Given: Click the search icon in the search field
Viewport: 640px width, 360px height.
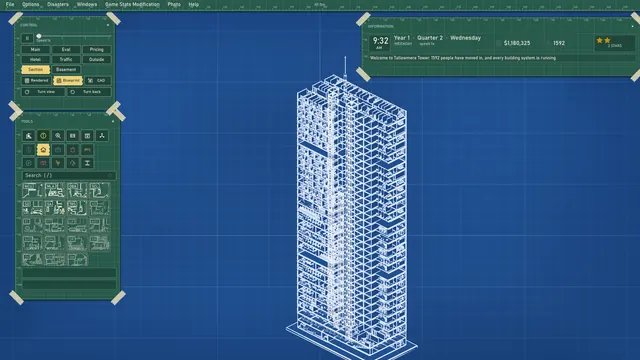Looking at the screenshot, I should [x=110, y=176].
